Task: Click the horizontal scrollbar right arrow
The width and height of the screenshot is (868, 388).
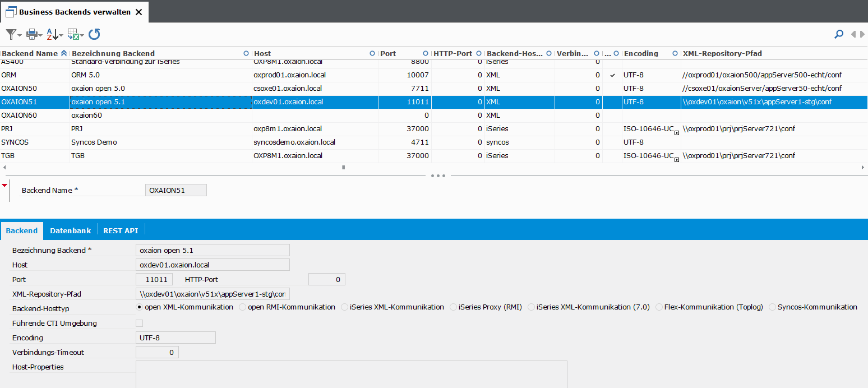Action: [x=863, y=167]
